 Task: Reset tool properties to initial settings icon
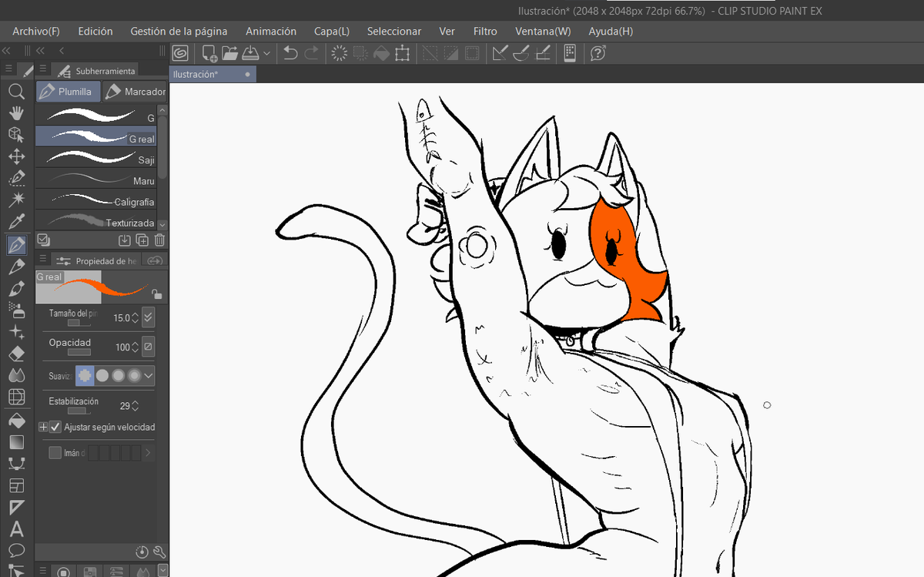coord(142,552)
